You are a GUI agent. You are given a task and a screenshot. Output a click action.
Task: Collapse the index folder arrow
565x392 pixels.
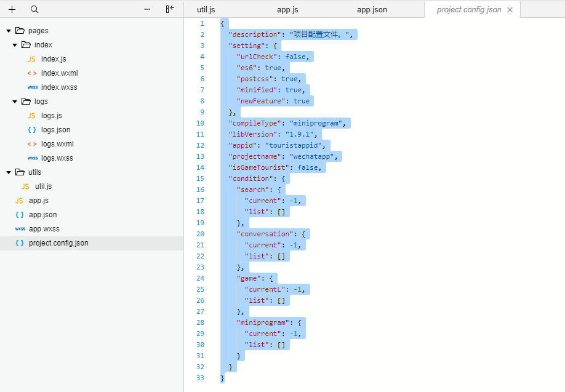pos(15,45)
